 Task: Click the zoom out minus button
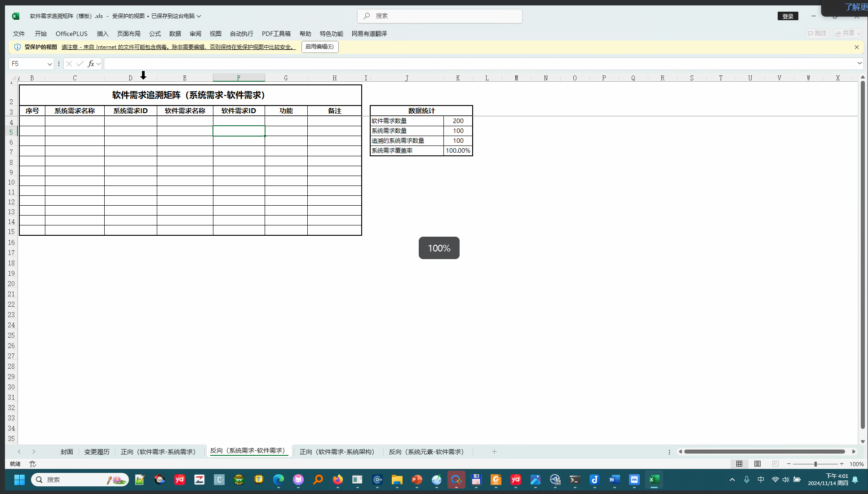click(789, 464)
